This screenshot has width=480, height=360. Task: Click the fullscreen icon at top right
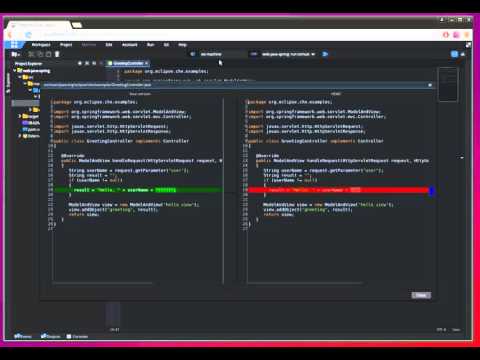(x=468, y=45)
